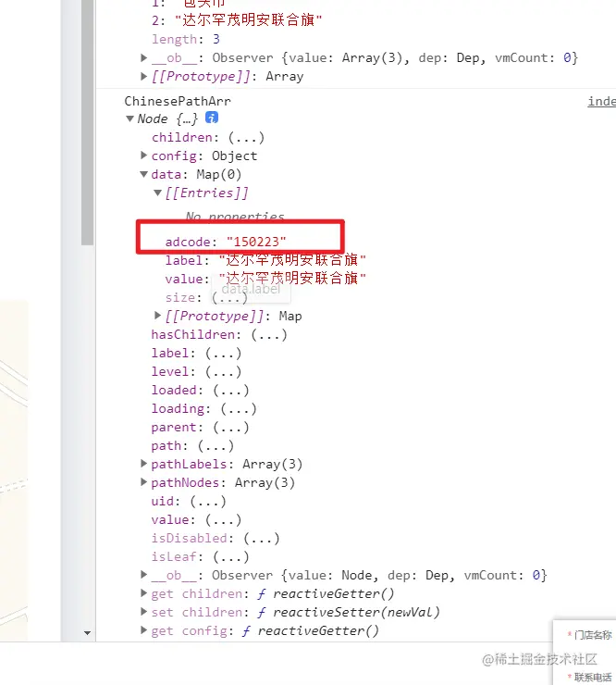The width and height of the screenshot is (616, 685).
Task: Invoke getter for children: (...)
Action: click(x=246, y=137)
